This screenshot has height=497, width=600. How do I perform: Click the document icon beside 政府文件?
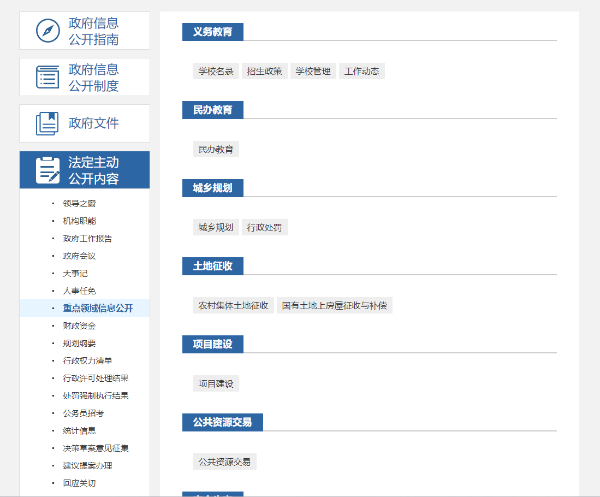47,123
